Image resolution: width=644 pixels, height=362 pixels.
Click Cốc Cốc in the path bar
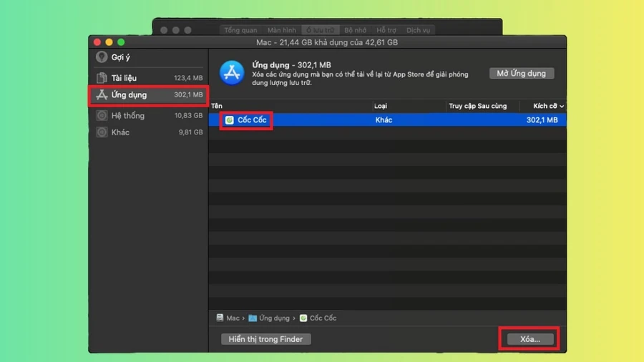(x=323, y=318)
